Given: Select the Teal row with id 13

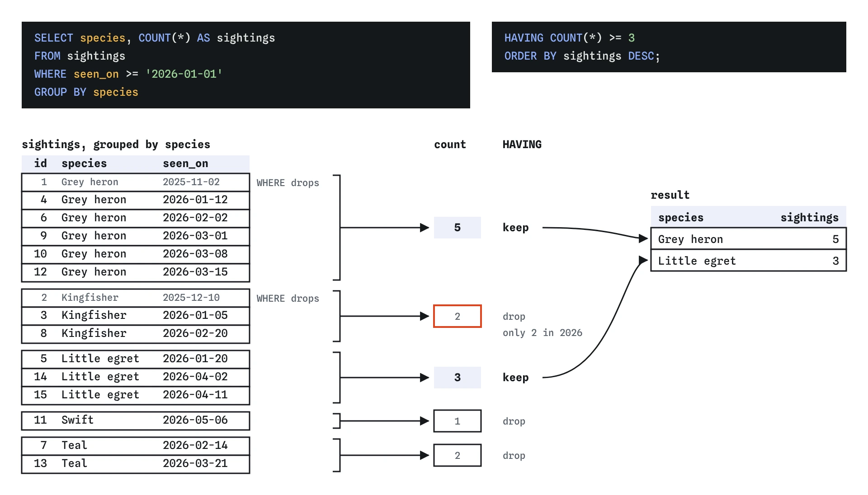Looking at the screenshot, I should click(x=136, y=464).
